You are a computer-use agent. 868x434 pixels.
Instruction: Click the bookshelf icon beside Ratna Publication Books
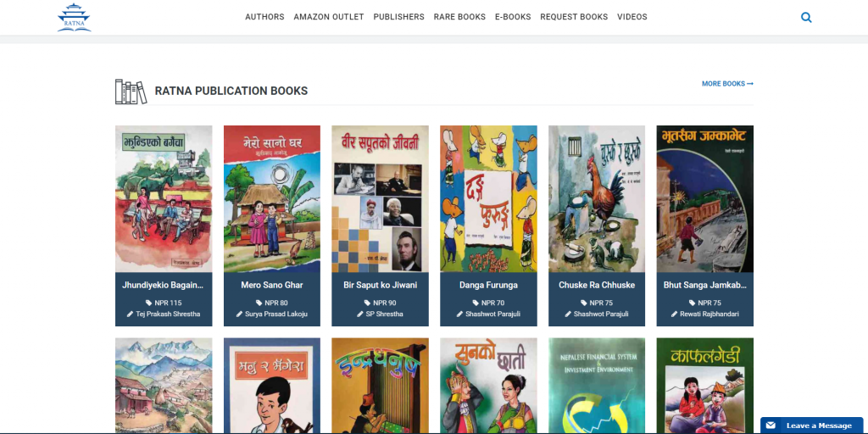point(131,92)
